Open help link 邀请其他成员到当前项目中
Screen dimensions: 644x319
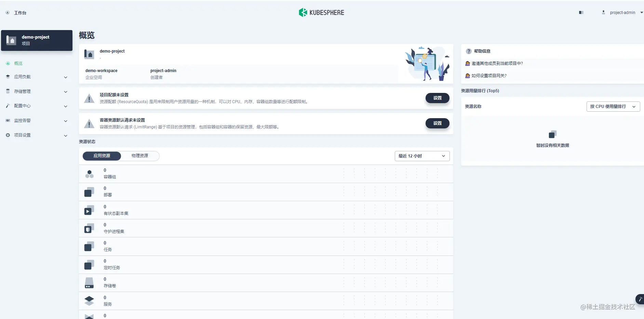click(497, 64)
